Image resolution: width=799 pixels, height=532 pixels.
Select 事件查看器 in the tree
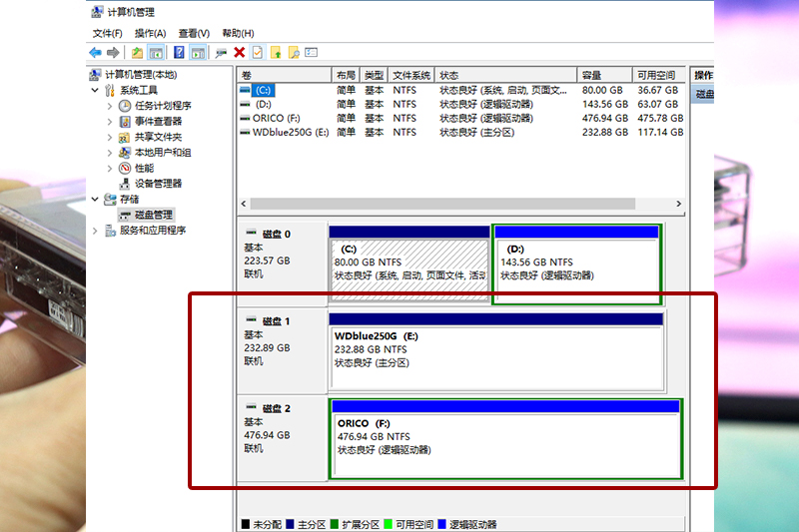(x=158, y=121)
